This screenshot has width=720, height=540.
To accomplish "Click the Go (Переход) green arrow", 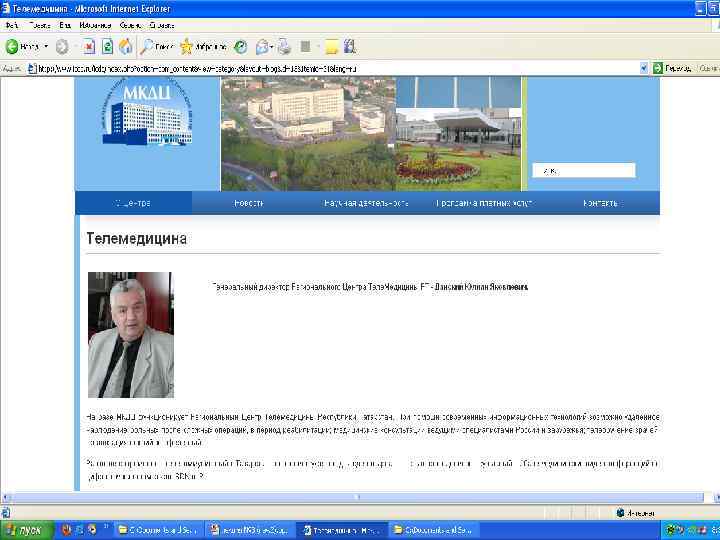I will coord(658,68).
